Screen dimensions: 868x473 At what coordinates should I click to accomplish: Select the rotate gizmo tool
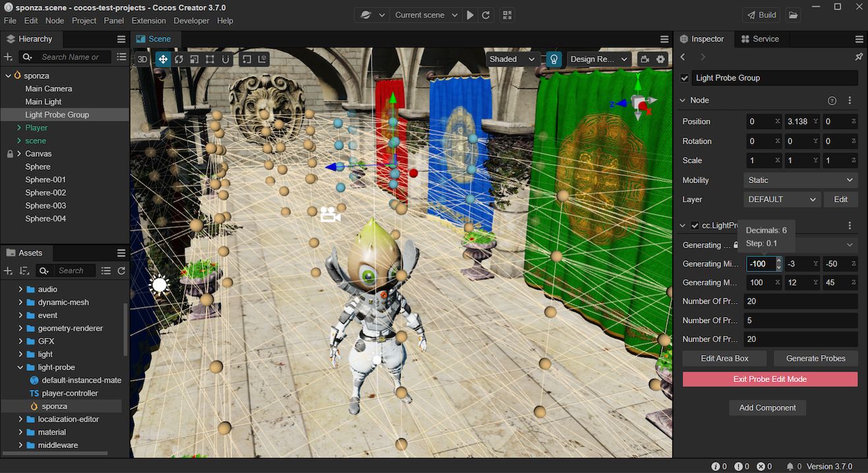coord(179,59)
